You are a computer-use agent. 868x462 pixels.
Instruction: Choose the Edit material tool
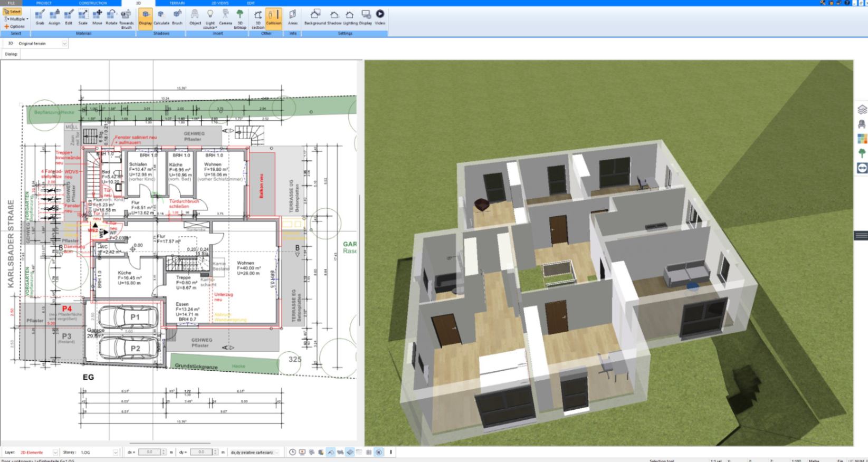(x=69, y=17)
